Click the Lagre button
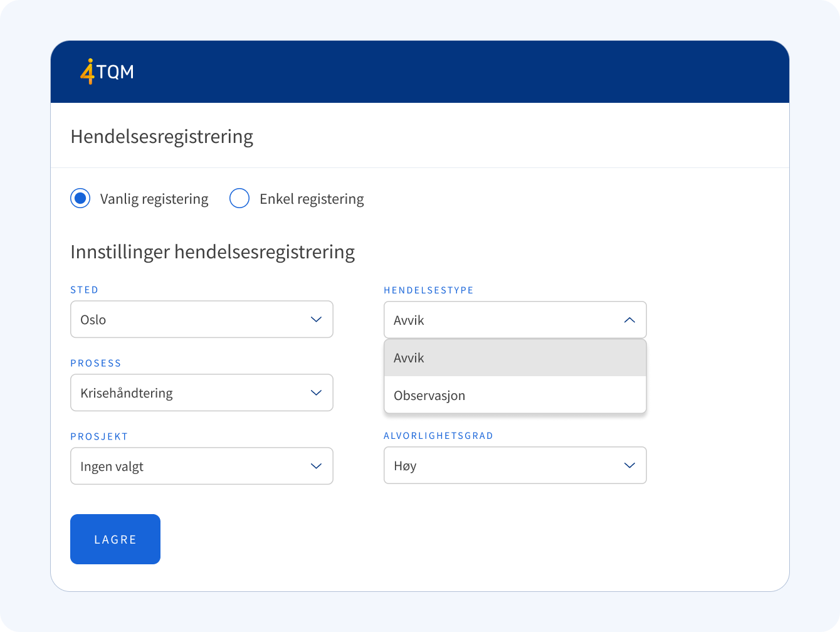This screenshot has height=632, width=840. [115, 539]
